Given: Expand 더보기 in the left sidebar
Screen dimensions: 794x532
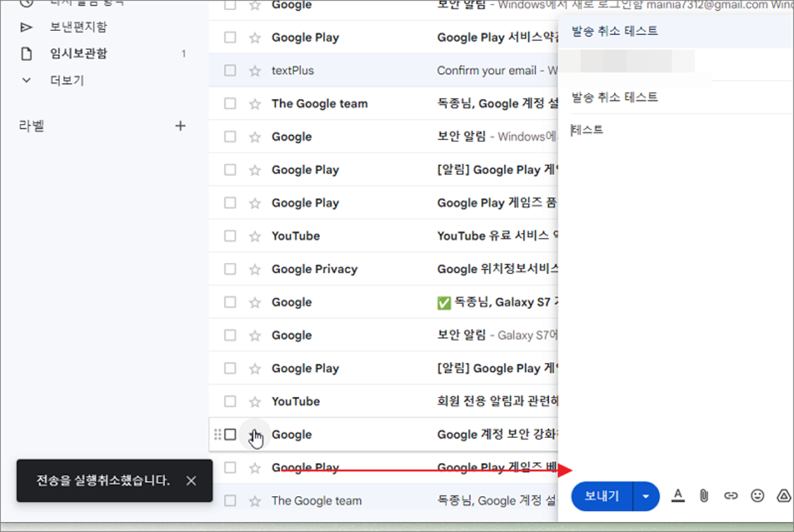Looking at the screenshot, I should click(67, 81).
